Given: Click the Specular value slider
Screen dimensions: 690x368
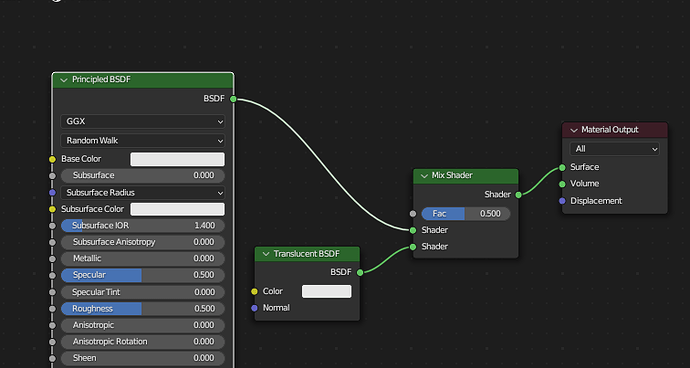Looking at the screenshot, I should 143,275.
